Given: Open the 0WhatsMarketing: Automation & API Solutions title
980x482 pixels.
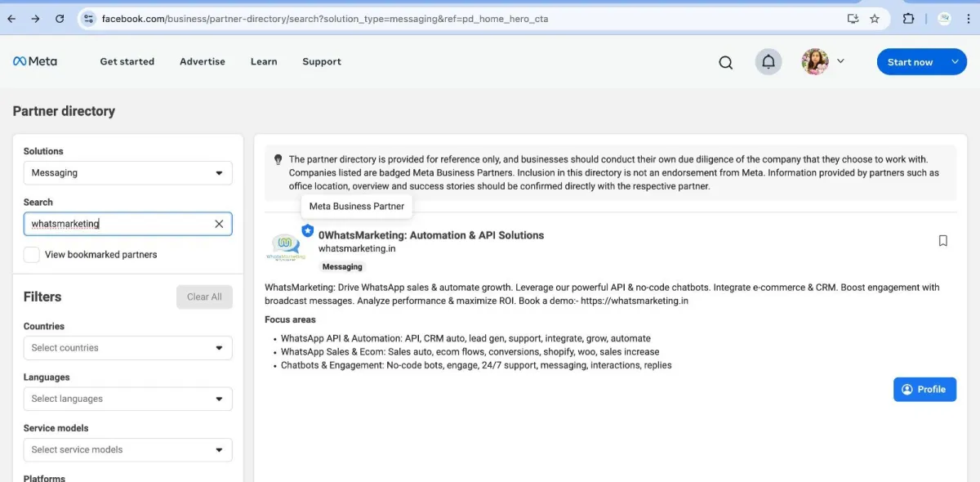Looking at the screenshot, I should tap(431, 235).
